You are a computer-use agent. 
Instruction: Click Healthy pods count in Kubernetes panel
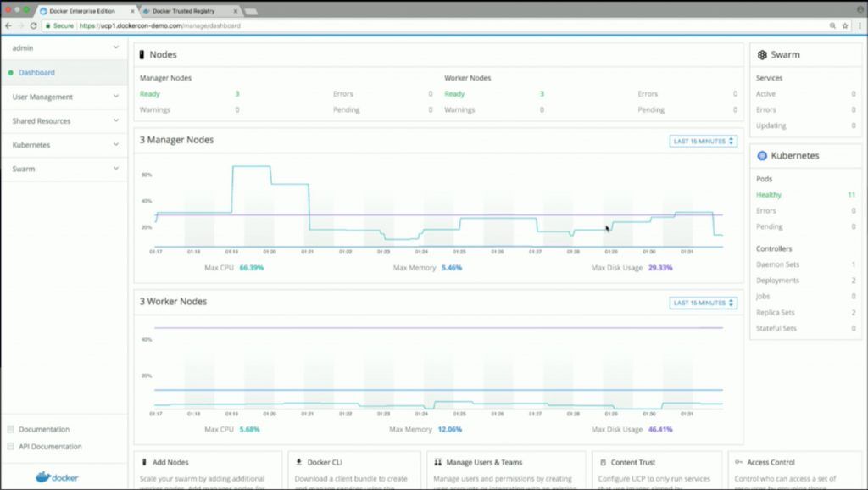point(851,195)
